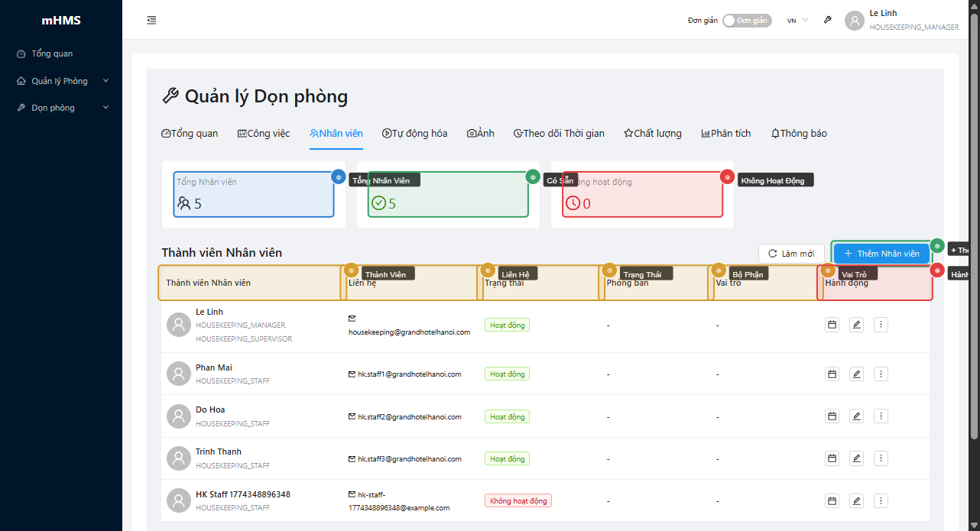Expand Dọn phòng sidebar menu
The width and height of the screenshot is (980, 531).
[x=63, y=108]
